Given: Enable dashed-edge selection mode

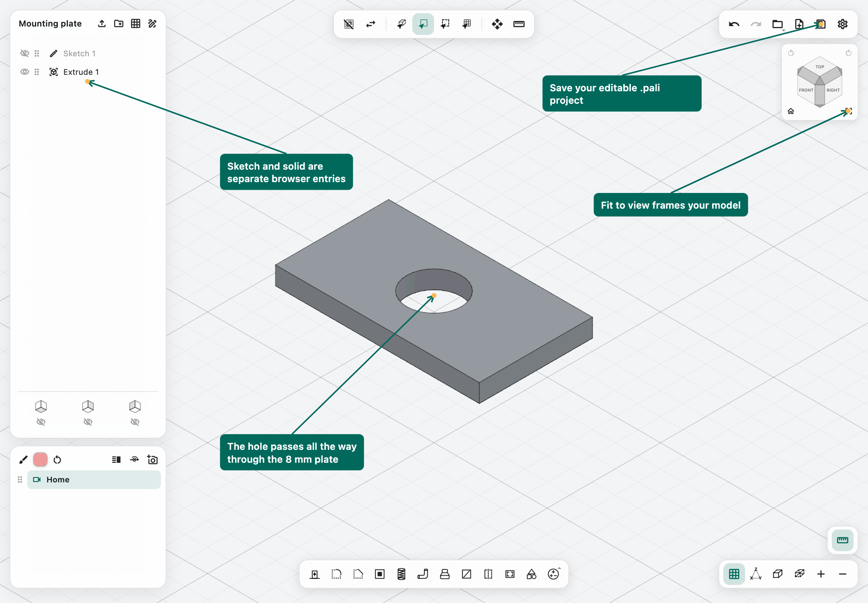Looking at the screenshot, I should tap(445, 24).
